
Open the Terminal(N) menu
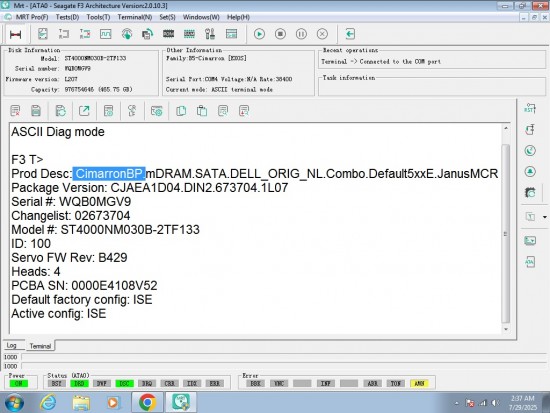point(135,17)
